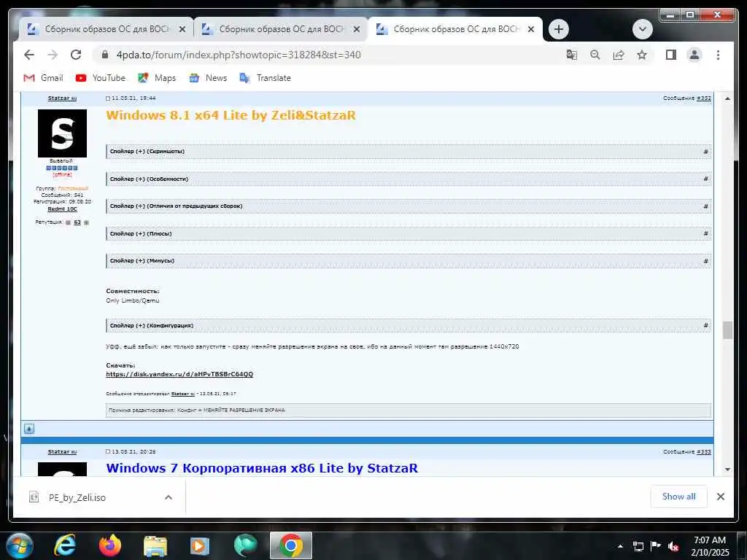Click the vertical scrollbar thumb
Screen dimensions: 747x560
coord(727,330)
